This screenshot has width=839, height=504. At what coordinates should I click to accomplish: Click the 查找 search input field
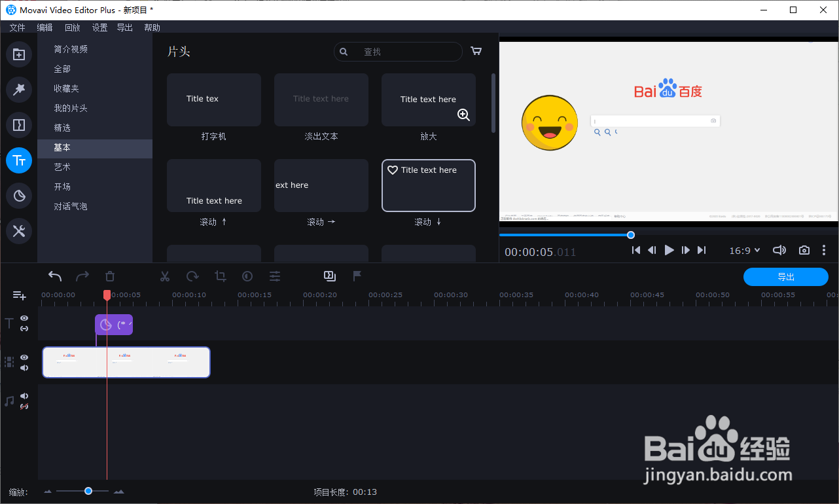398,52
